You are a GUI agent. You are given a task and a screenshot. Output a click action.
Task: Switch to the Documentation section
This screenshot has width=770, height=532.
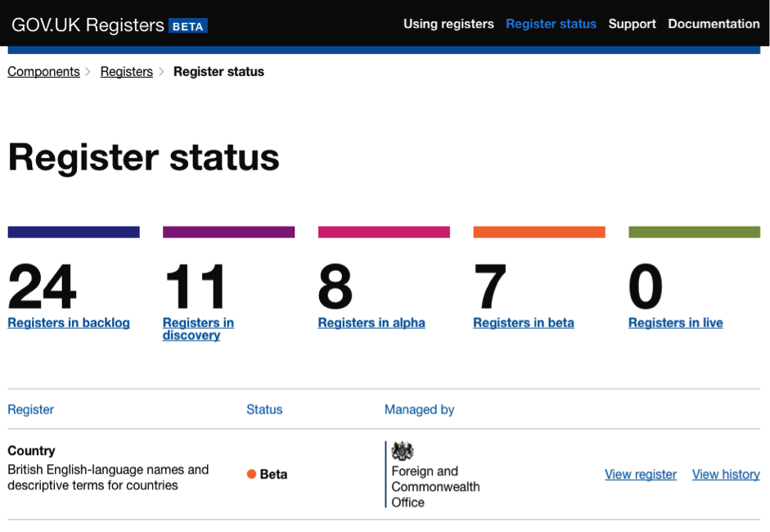[714, 24]
